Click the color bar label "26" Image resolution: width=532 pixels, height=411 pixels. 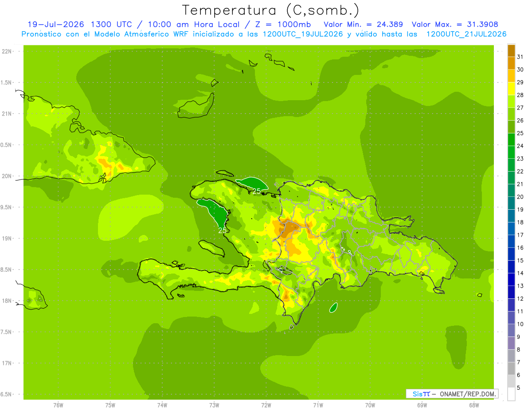pyautogui.click(x=521, y=120)
